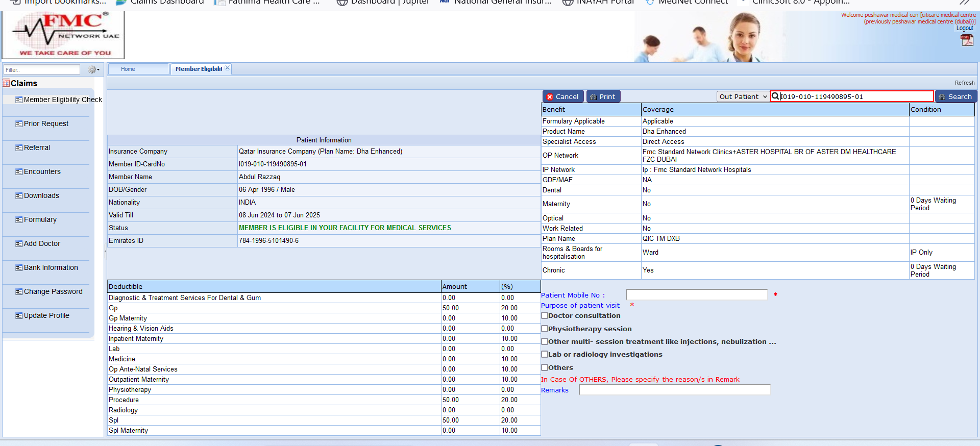Image resolution: width=980 pixels, height=446 pixels.
Task: Click the Cancel button
Action: pyautogui.click(x=562, y=96)
